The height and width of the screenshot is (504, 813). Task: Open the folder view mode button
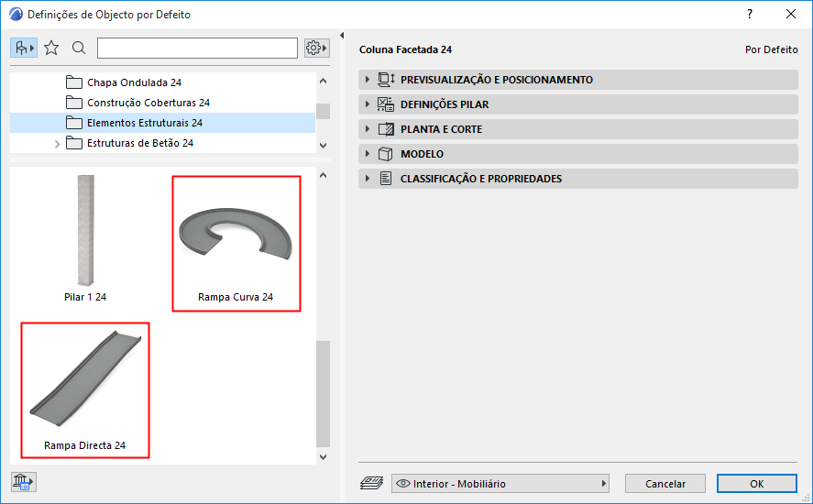(x=24, y=48)
